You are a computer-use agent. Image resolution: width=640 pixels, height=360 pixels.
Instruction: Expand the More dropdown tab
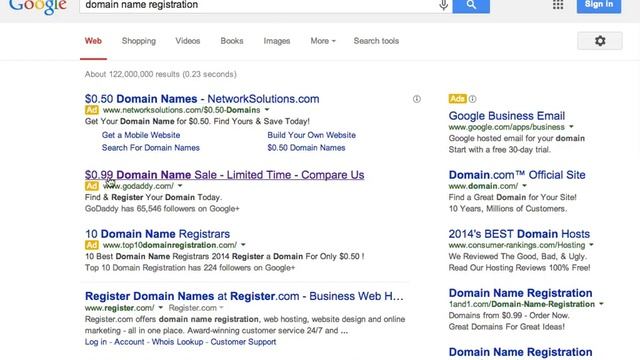[x=323, y=41]
